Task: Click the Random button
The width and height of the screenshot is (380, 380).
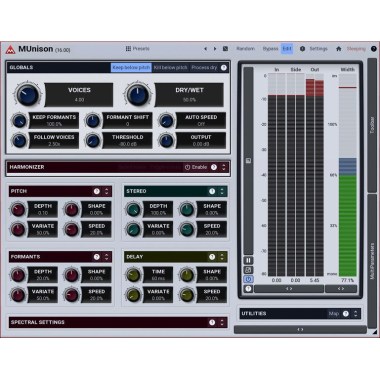Action: (245, 49)
